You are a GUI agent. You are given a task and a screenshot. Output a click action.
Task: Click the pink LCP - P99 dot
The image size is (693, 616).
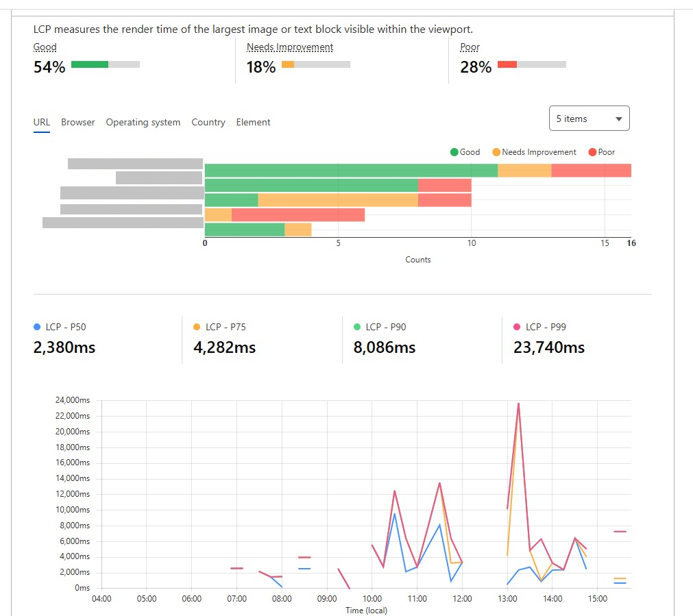(517, 327)
